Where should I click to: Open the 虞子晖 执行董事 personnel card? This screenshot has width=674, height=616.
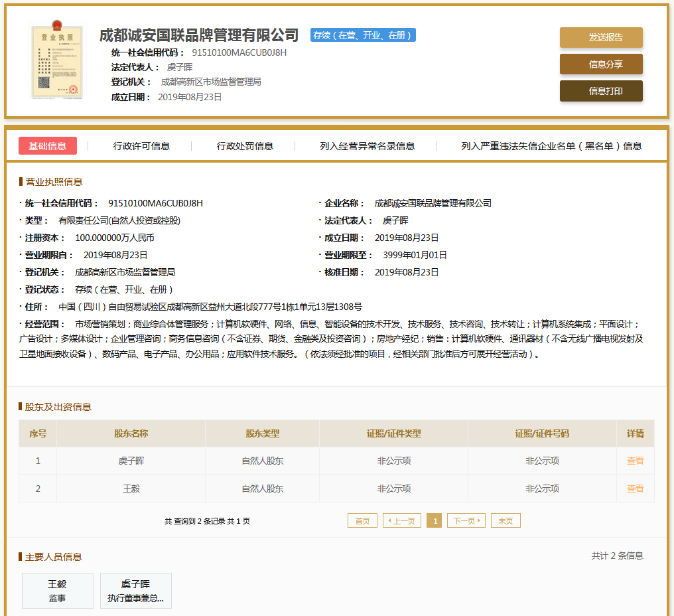pos(136,591)
